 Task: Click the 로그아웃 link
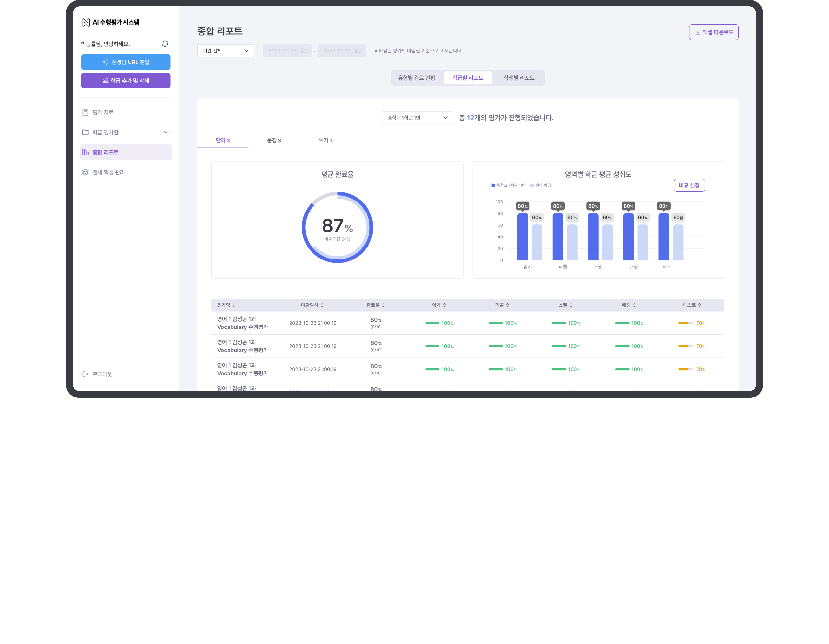[97, 374]
